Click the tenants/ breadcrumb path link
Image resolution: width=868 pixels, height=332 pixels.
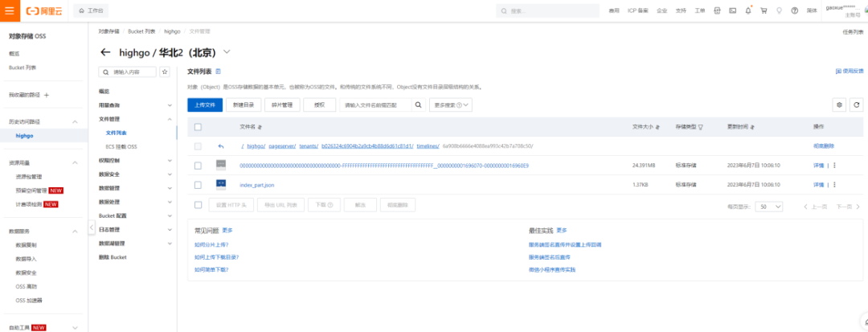309,146
